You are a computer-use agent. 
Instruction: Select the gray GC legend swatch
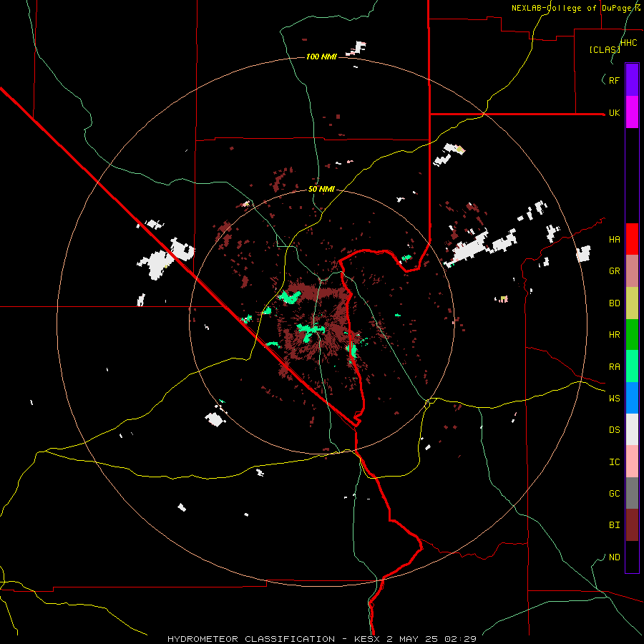pos(632,493)
